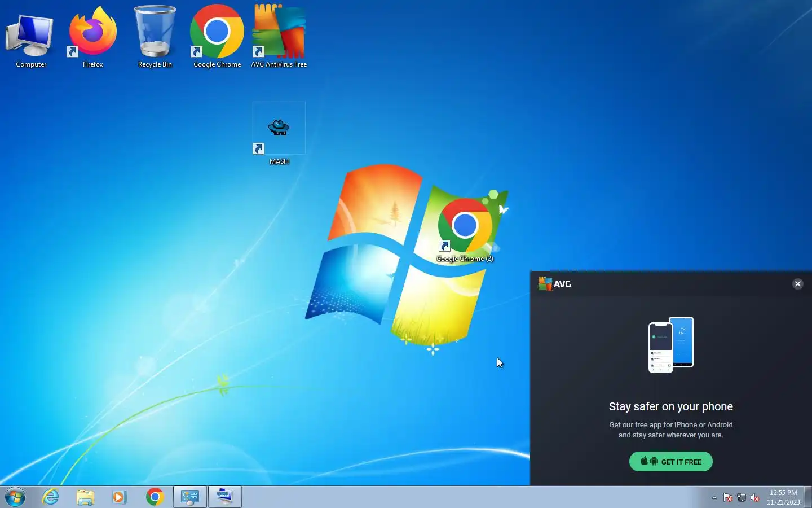Click the 'Stay safer on your phone' heading
This screenshot has width=812, height=508.
coord(671,406)
